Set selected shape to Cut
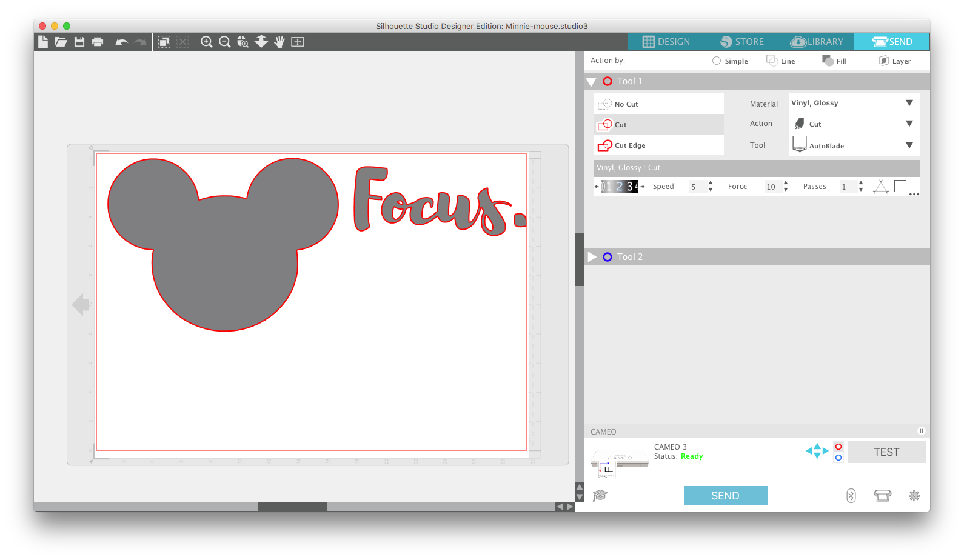Screen dimensions: 964x560 tap(659, 124)
